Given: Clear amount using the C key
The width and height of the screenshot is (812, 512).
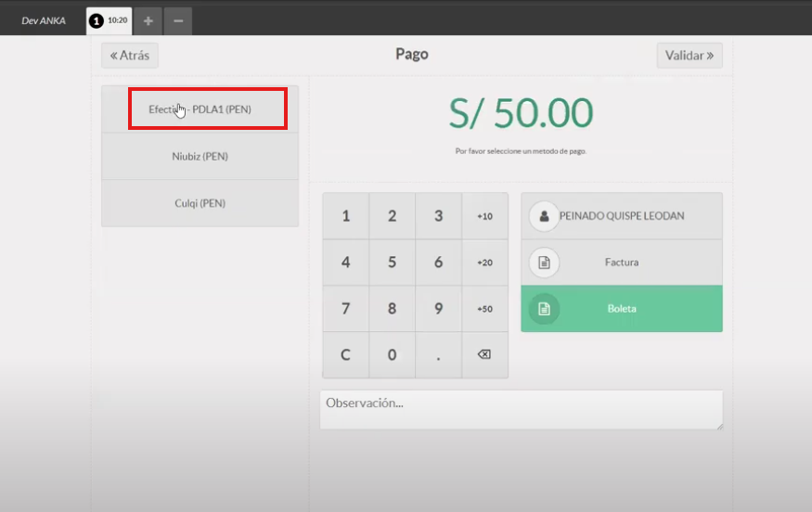Looking at the screenshot, I should tap(345, 354).
